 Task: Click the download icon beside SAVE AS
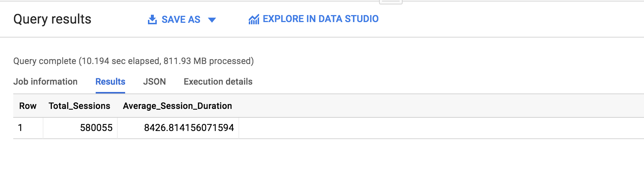click(x=152, y=20)
